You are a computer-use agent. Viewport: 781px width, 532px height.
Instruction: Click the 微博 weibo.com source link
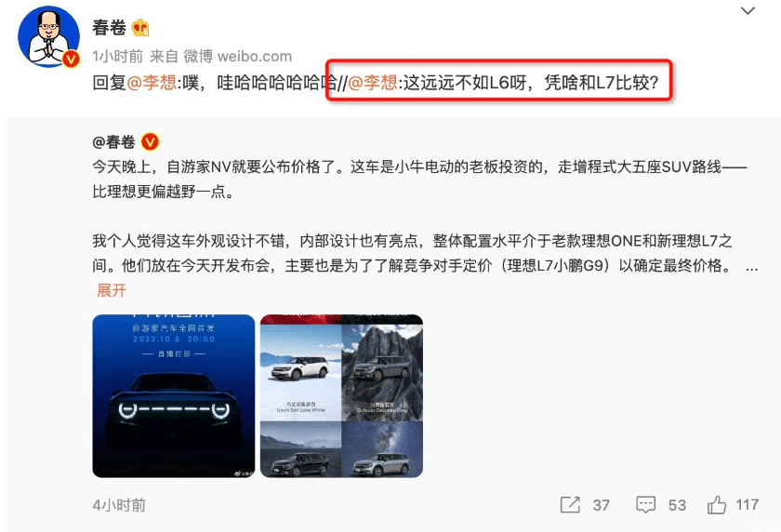click(238, 57)
